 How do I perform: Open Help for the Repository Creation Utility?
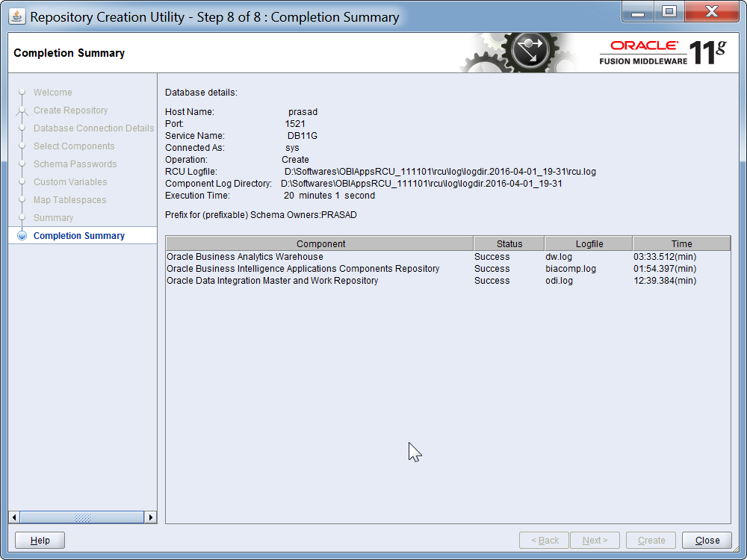[40, 541]
